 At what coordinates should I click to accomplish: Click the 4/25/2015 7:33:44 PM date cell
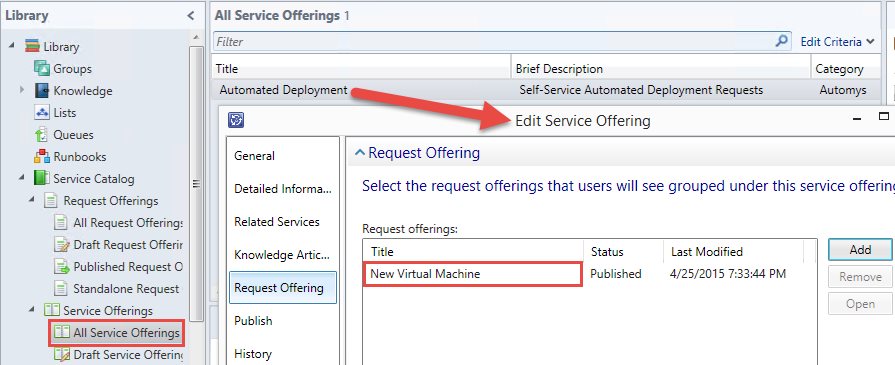pyautogui.click(x=728, y=274)
